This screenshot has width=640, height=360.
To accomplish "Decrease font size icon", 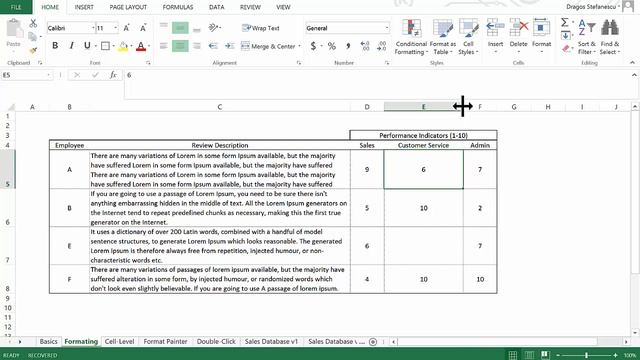I will (143, 28).
